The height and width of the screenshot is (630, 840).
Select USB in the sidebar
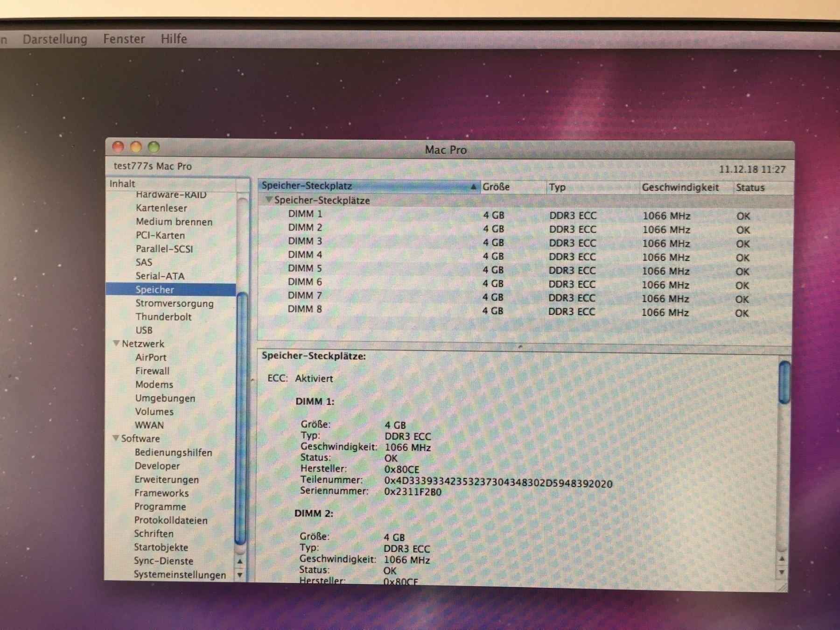tap(144, 330)
